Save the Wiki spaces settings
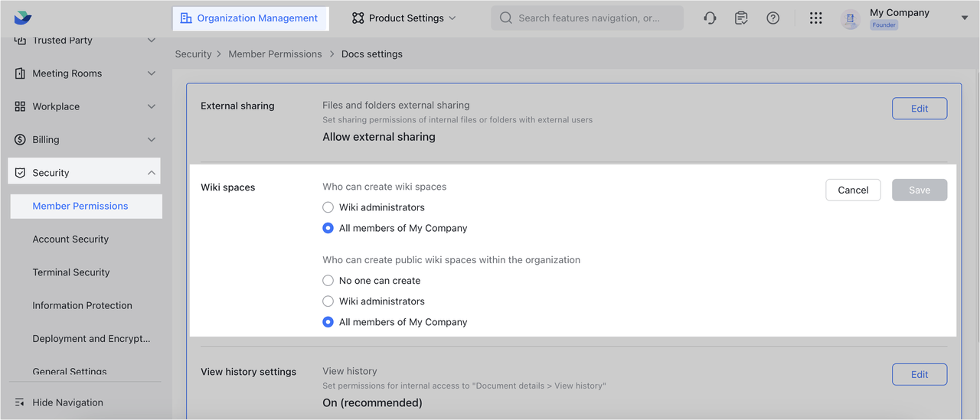980x420 pixels. point(920,190)
